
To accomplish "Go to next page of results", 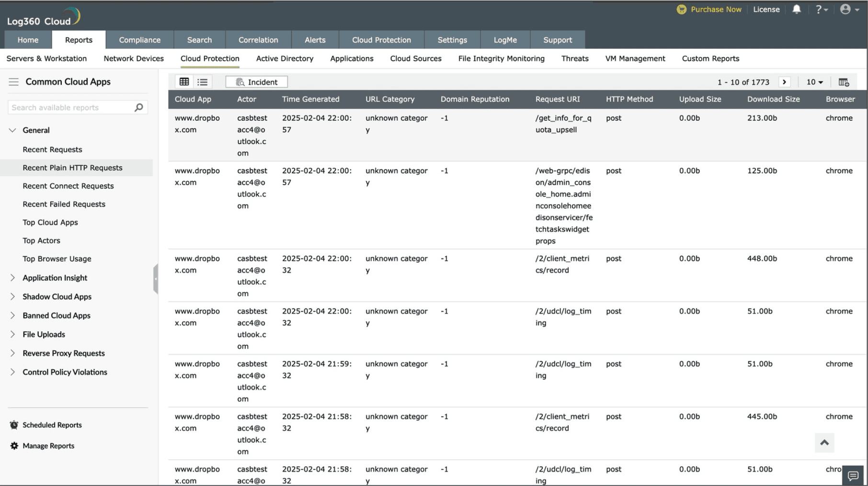I will [x=784, y=82].
